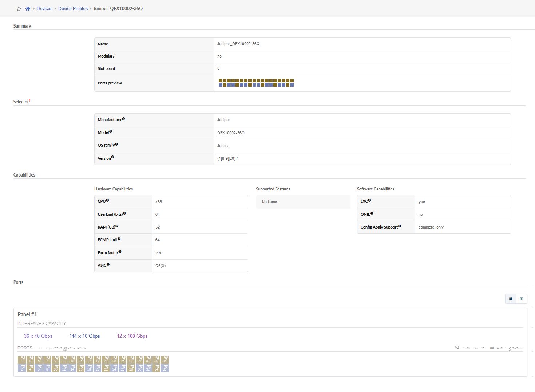
Task: Open the Form factor help icon
Action: coord(120,252)
